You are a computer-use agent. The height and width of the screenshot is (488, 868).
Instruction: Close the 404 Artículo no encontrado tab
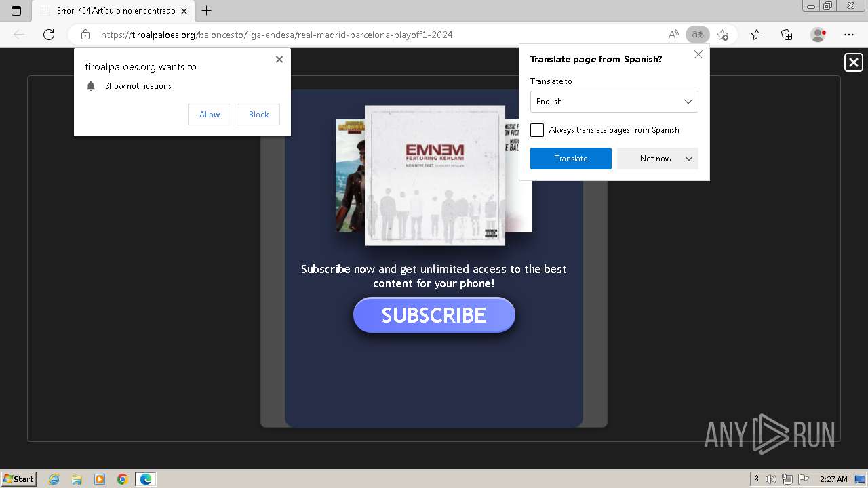tap(184, 11)
